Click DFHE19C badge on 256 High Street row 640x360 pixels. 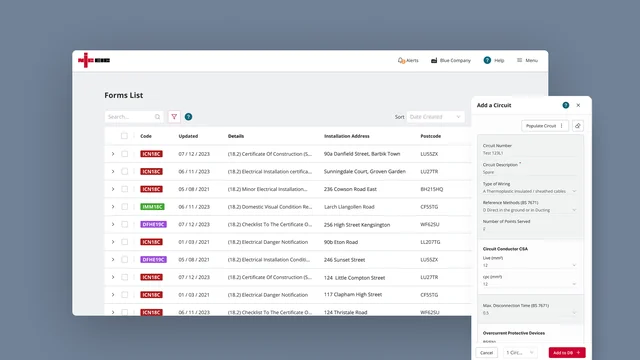click(153, 224)
